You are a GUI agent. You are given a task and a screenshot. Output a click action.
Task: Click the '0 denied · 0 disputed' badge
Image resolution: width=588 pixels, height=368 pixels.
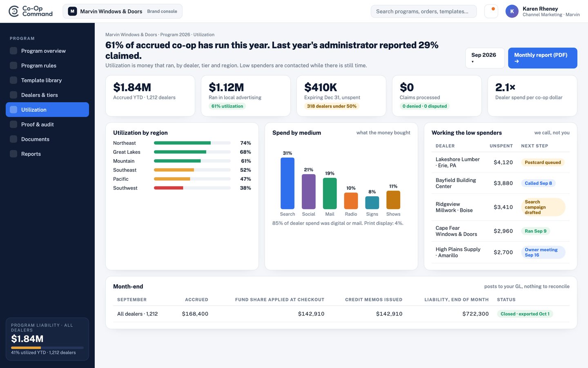(x=425, y=106)
